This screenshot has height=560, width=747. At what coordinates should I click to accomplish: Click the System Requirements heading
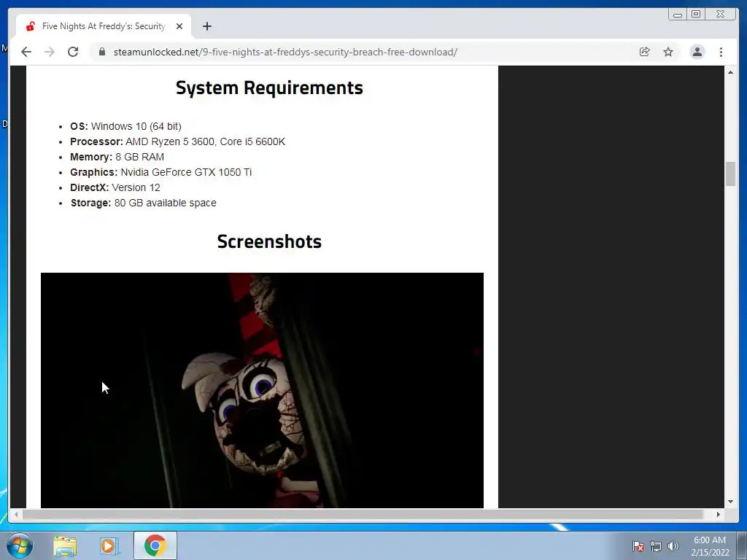pyautogui.click(x=269, y=87)
